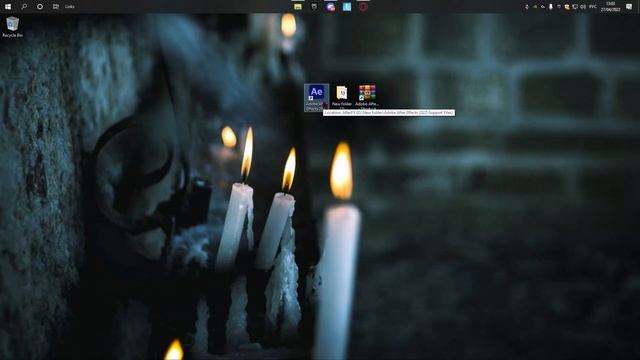Viewport: 640px width, 360px height.
Task: Open the purple round taskbar app
Action: click(x=331, y=7)
